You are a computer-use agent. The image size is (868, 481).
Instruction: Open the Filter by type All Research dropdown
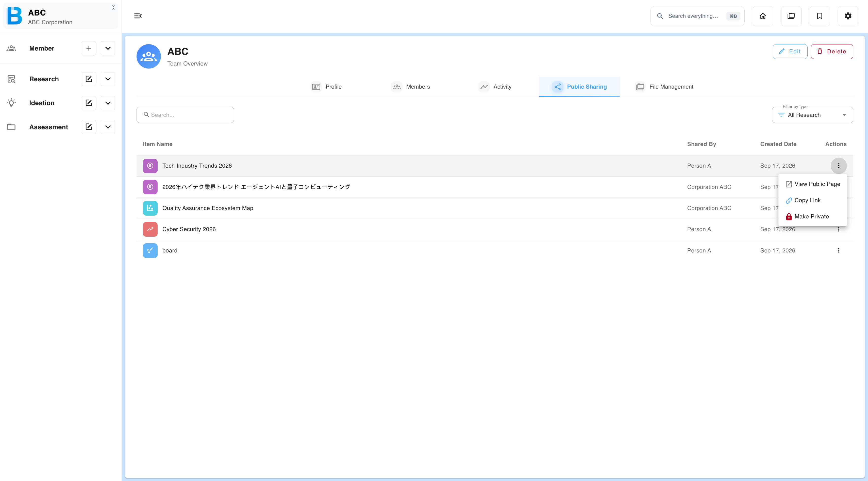(x=812, y=115)
